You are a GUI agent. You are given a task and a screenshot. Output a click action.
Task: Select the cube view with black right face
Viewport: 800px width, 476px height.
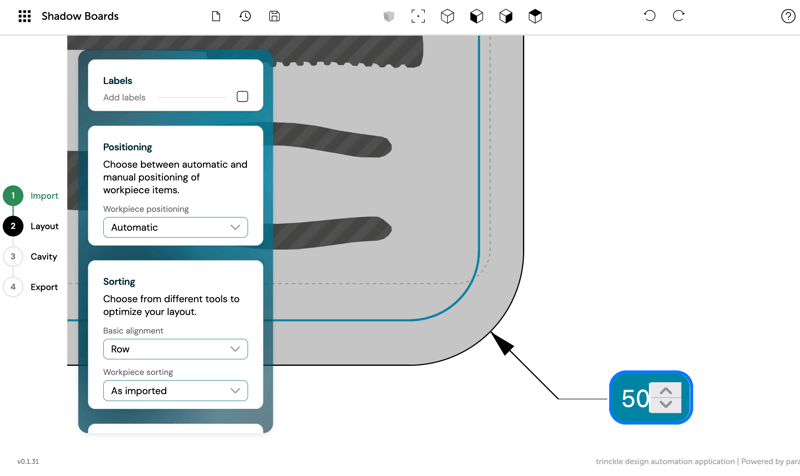[x=506, y=16]
